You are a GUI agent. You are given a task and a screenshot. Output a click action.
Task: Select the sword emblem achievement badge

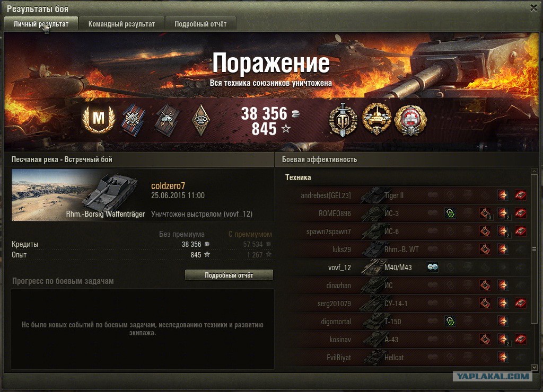point(343,119)
